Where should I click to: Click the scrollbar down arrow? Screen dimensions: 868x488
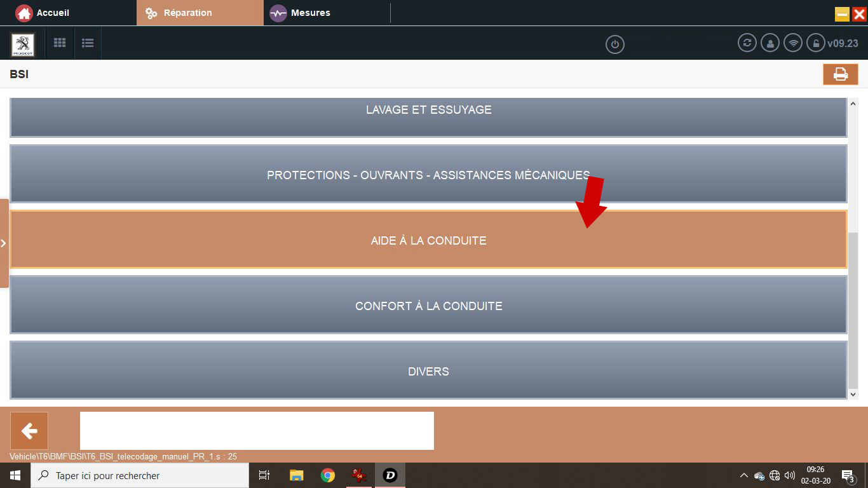853,395
